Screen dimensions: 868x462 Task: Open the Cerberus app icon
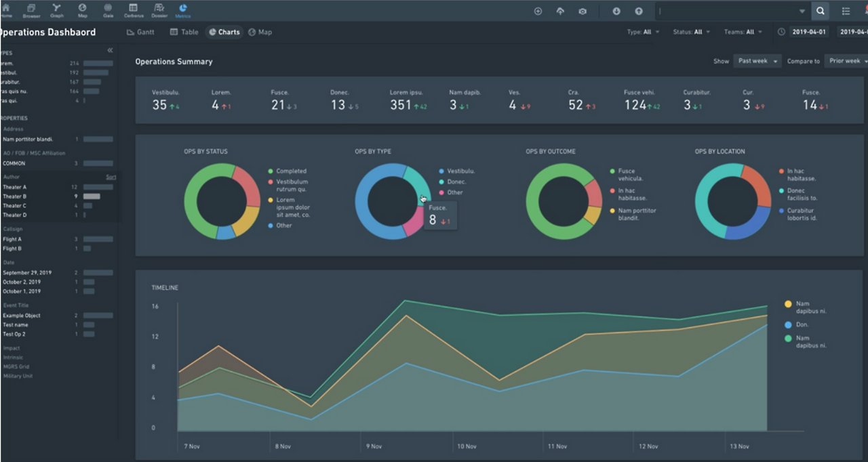pos(133,9)
